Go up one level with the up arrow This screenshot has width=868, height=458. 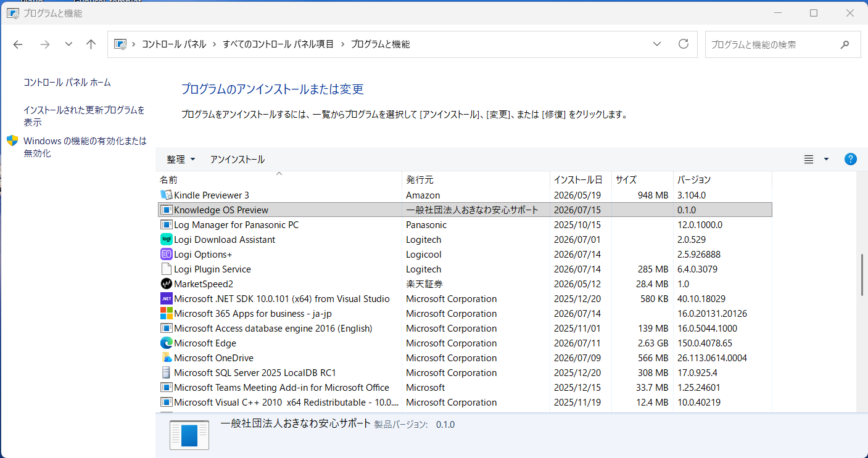(91, 44)
